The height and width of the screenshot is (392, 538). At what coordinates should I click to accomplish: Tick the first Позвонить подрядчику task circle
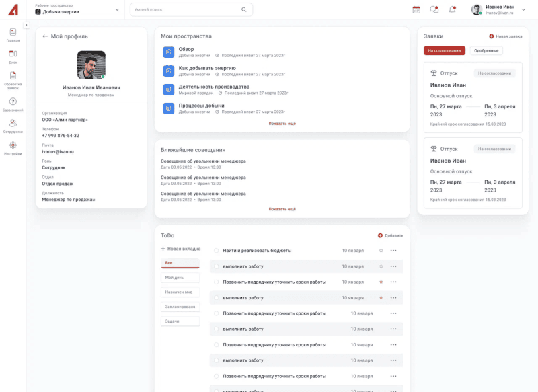pyautogui.click(x=217, y=282)
